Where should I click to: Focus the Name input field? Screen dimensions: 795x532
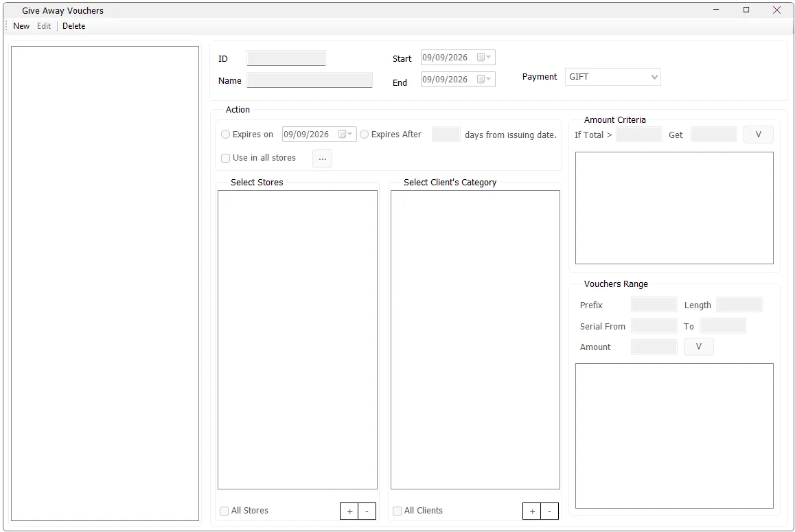309,80
